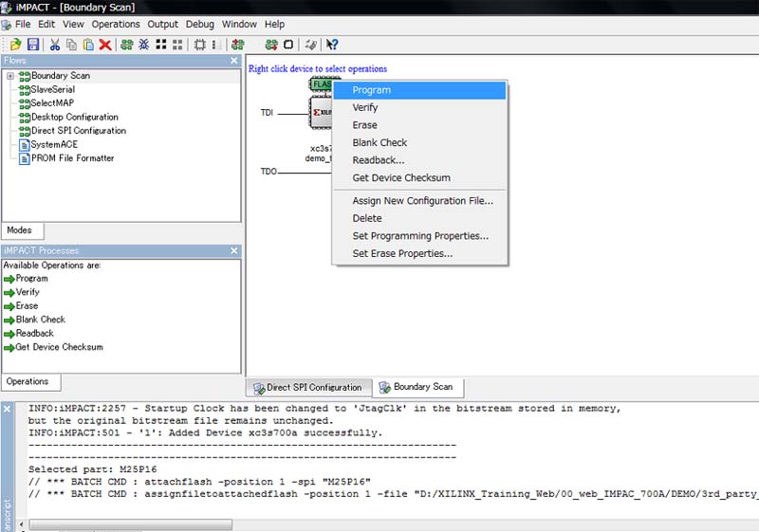Select PROM File Formatter in Flows tree
Viewport: 759px width, 532px height.
72,158
